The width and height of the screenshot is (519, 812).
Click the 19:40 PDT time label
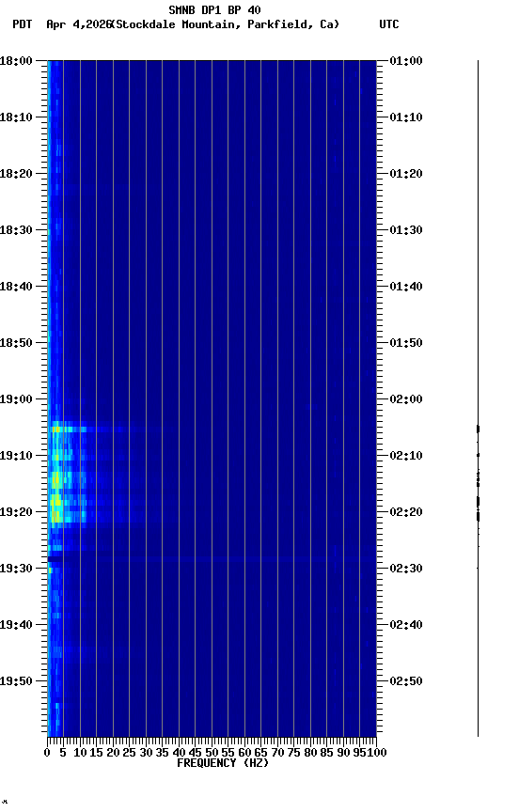[x=16, y=625]
